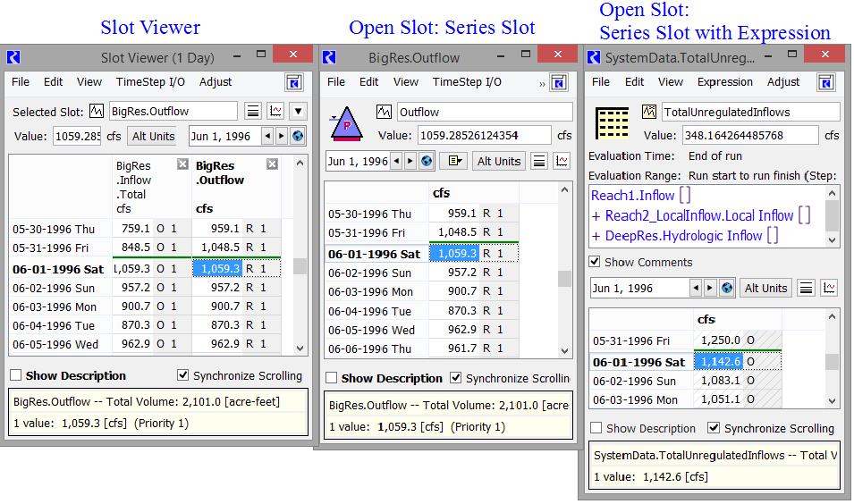Open TimeStep I/O menu in Slot Viewer
The width and height of the screenshot is (854, 504).
(150, 82)
